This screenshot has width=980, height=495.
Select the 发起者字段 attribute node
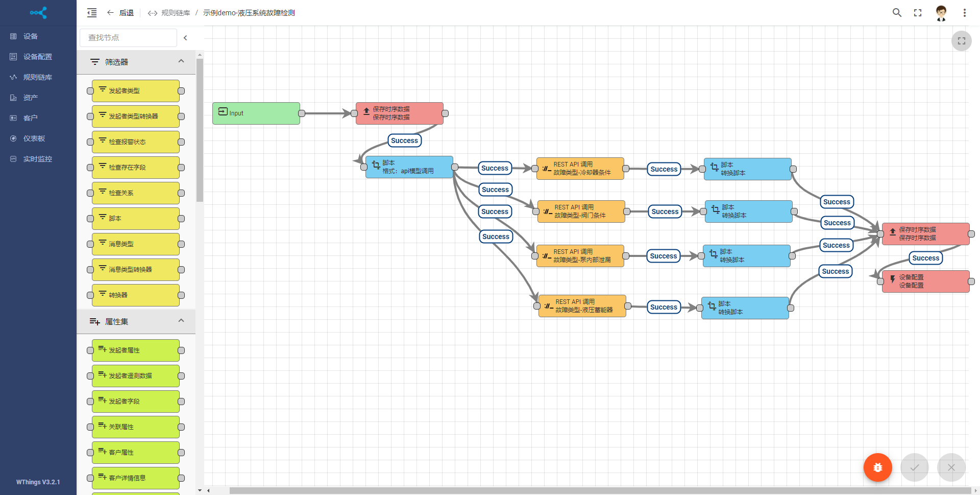point(136,402)
